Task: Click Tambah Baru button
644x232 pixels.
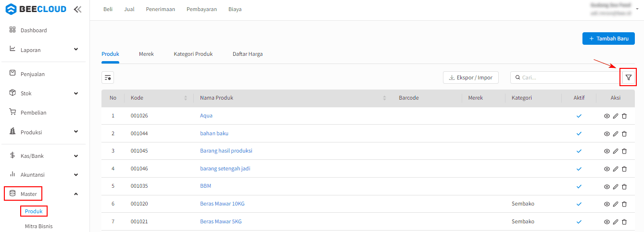Action: (x=608, y=39)
